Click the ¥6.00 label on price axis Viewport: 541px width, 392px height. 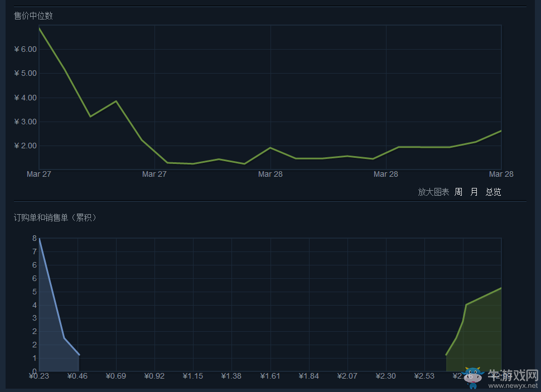pyautogui.click(x=25, y=49)
